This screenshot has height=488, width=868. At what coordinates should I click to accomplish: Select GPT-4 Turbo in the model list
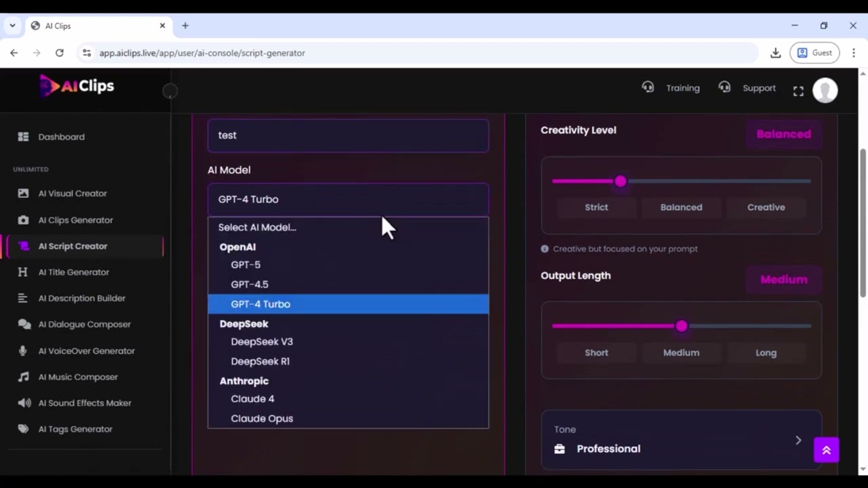pyautogui.click(x=348, y=304)
